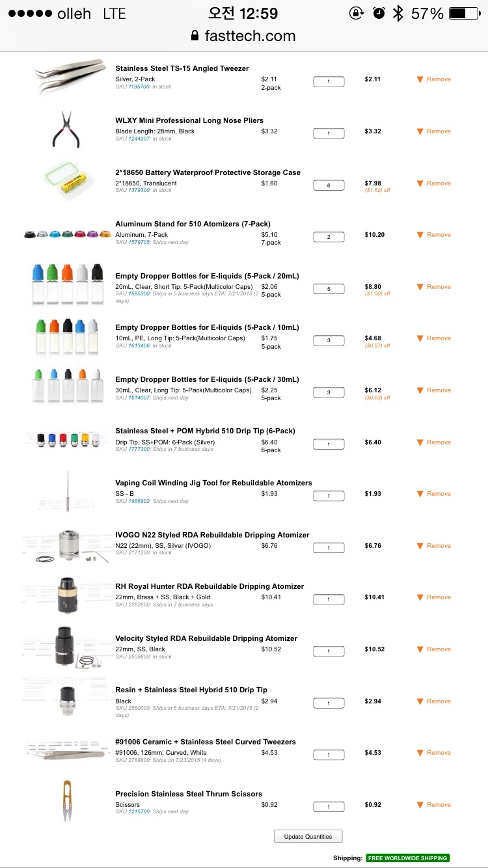The width and height of the screenshot is (488, 868).
Task: Click the orange remove arrow for Royal Hunter RDA
Action: [x=420, y=597]
